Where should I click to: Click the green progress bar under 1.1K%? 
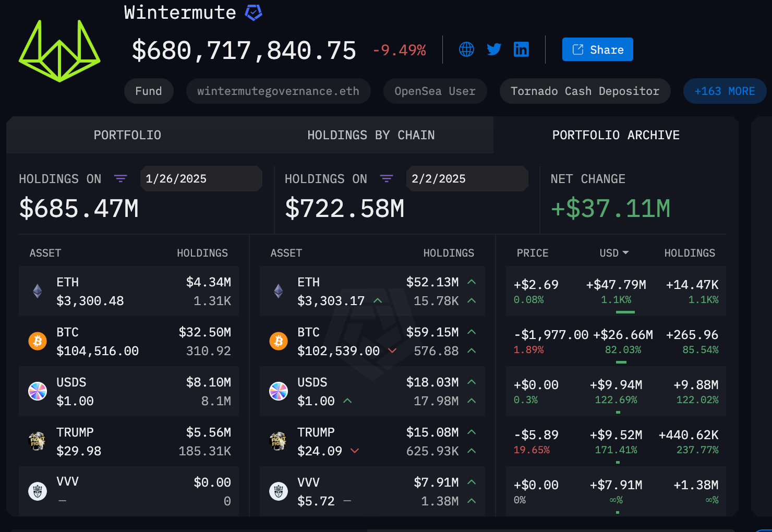624,312
